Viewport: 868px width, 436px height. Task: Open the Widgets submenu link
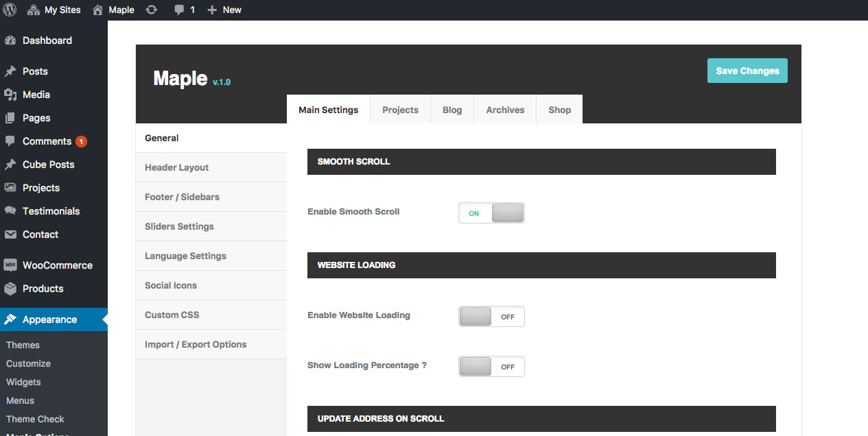click(x=23, y=382)
